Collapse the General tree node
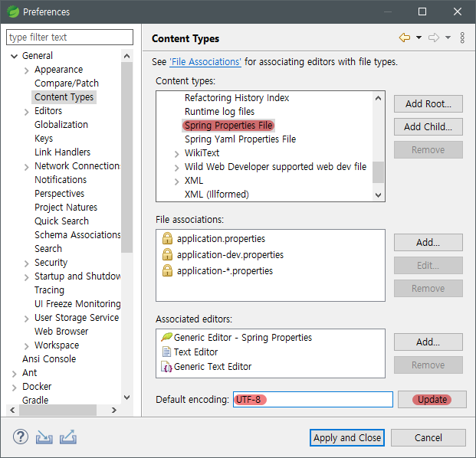 pos(14,56)
